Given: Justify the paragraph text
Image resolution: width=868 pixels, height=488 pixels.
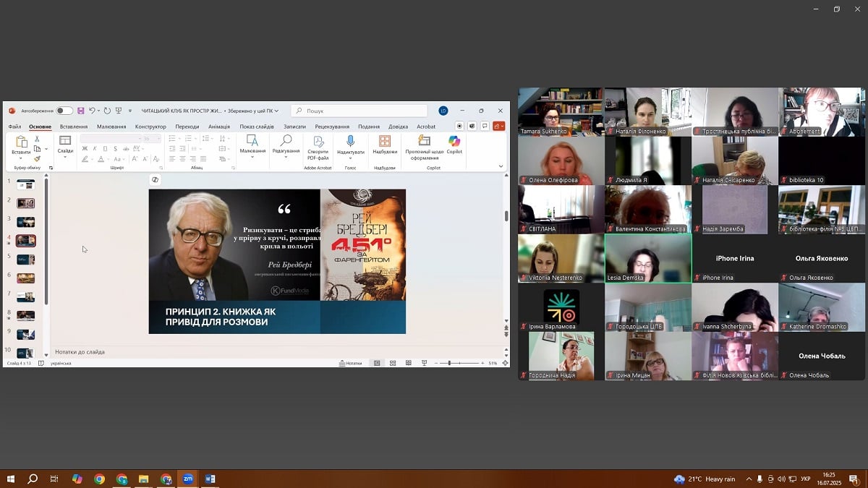Looking at the screenshot, I should tap(202, 158).
